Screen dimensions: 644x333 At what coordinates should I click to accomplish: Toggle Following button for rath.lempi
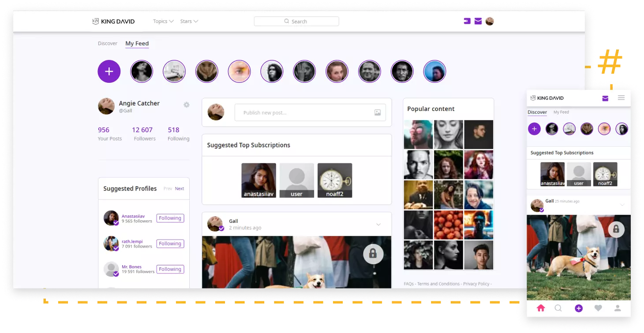(x=170, y=244)
